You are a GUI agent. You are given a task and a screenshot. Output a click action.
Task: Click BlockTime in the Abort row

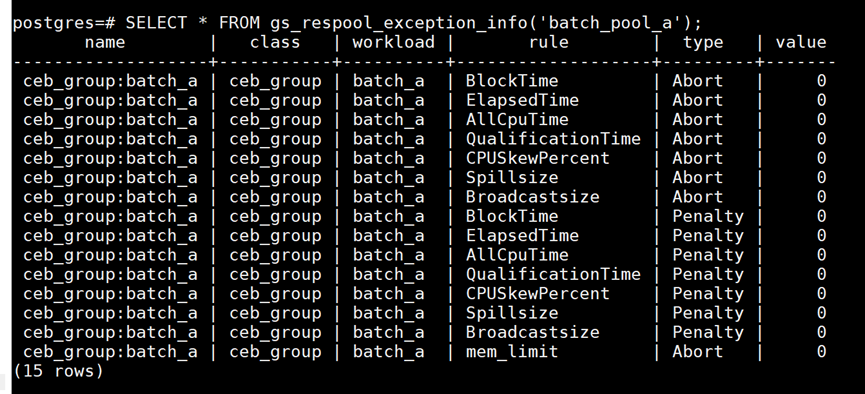click(x=512, y=81)
